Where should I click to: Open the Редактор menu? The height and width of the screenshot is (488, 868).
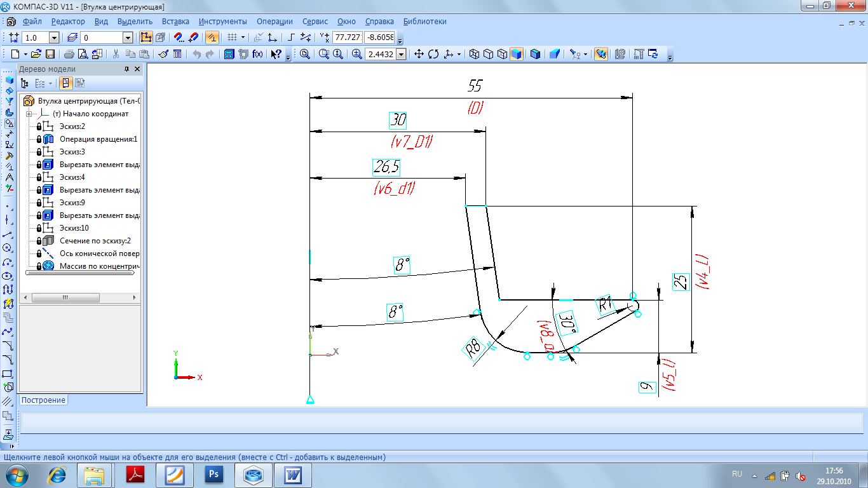click(68, 22)
